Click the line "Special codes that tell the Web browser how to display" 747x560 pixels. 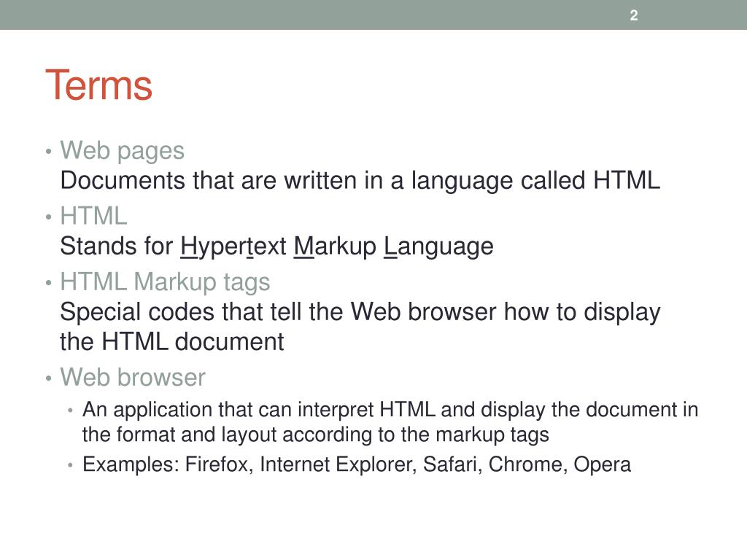360,312
